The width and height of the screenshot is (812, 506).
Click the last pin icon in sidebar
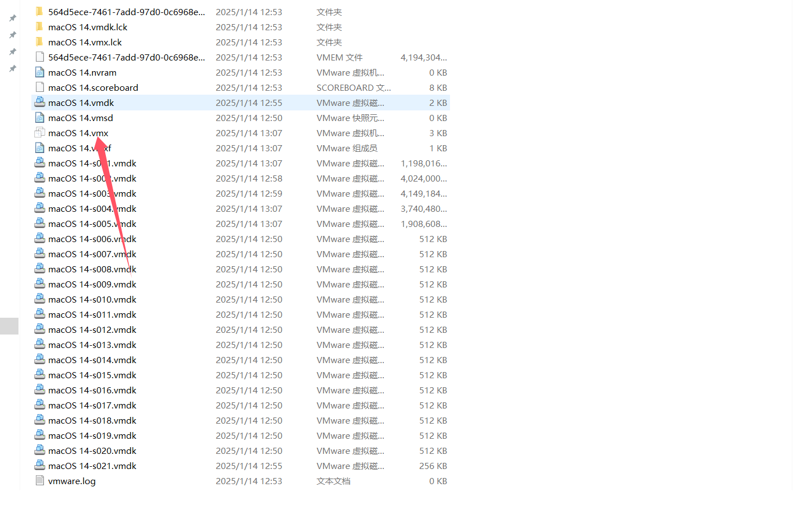pos(12,68)
